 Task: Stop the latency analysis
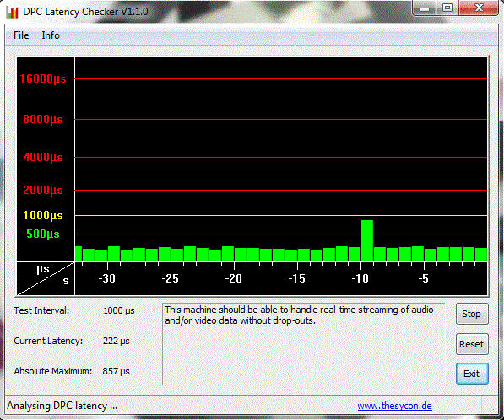click(x=472, y=314)
